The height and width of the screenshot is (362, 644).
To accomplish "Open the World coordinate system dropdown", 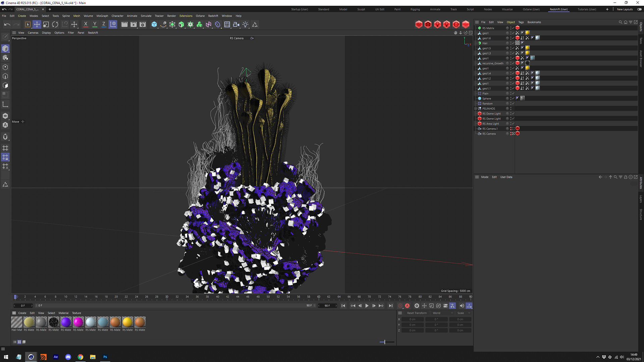I will coord(442,313).
